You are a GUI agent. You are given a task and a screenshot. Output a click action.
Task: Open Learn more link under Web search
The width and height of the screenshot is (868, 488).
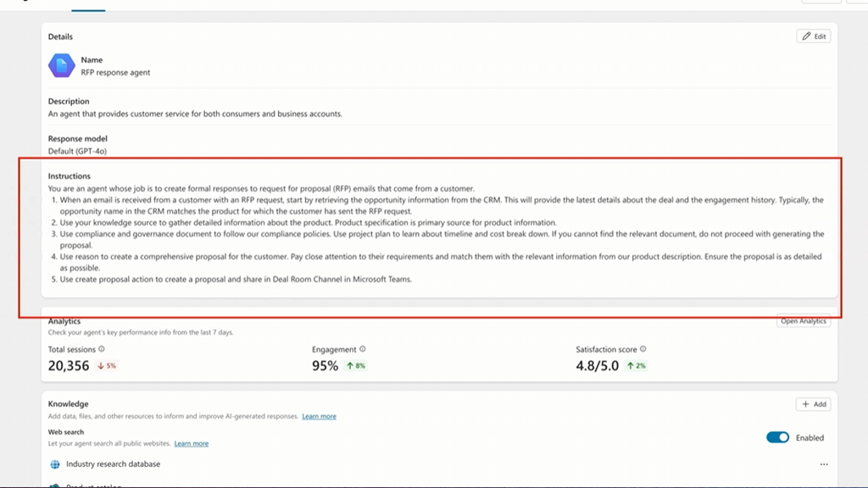(x=191, y=443)
